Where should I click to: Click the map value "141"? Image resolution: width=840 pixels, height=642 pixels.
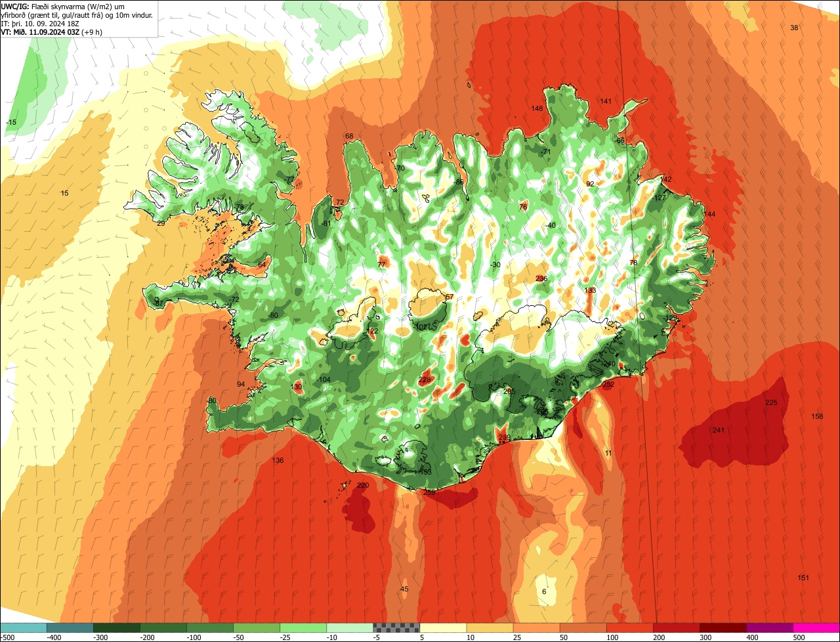(x=606, y=101)
